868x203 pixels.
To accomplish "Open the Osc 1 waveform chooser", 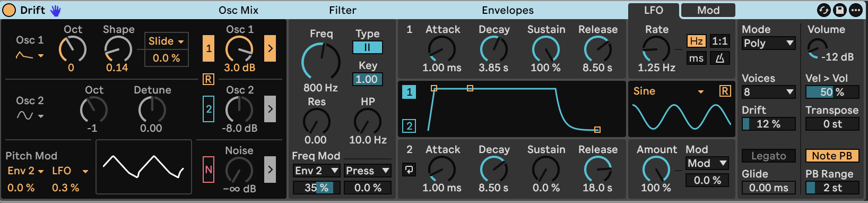I will (x=30, y=55).
